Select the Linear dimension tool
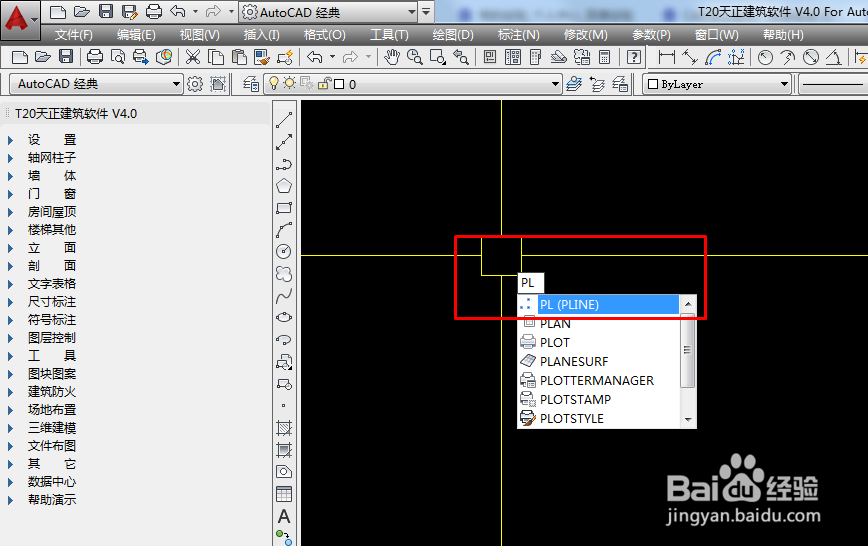Viewport: 868px width, 546px height. click(x=666, y=56)
